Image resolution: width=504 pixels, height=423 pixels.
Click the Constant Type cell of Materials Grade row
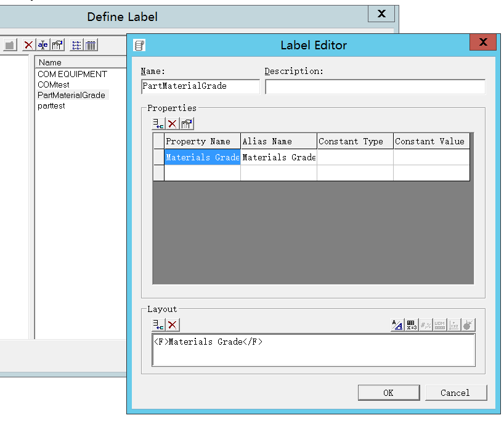point(355,157)
